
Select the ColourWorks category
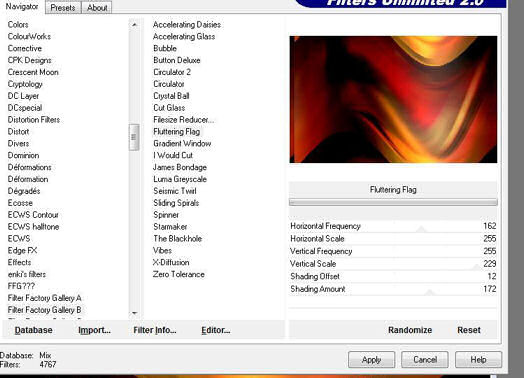(x=29, y=36)
